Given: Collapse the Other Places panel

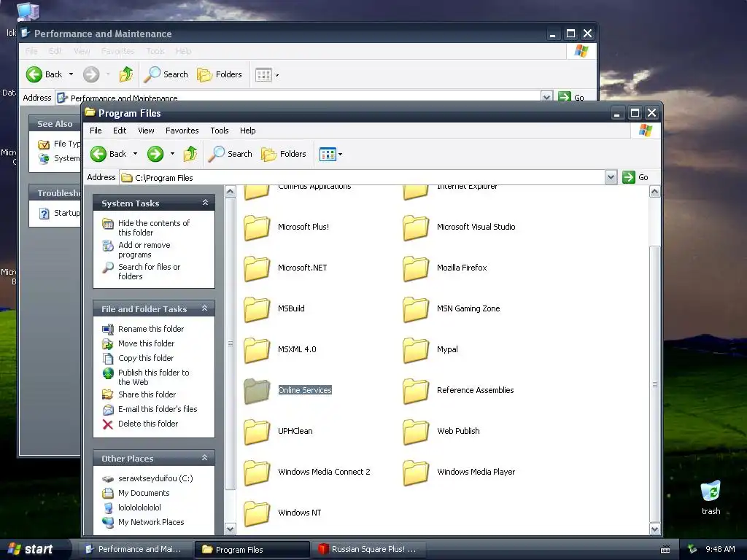Looking at the screenshot, I should pos(205,458).
